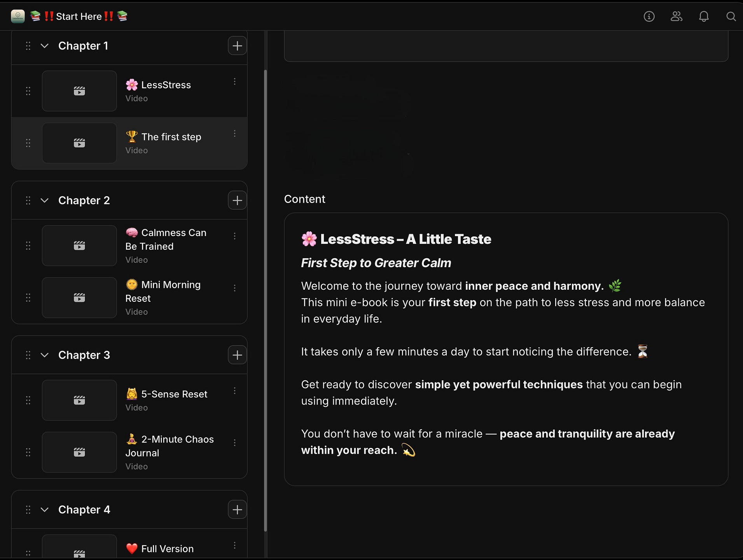Add a lesson to Chapter 4

237,509
